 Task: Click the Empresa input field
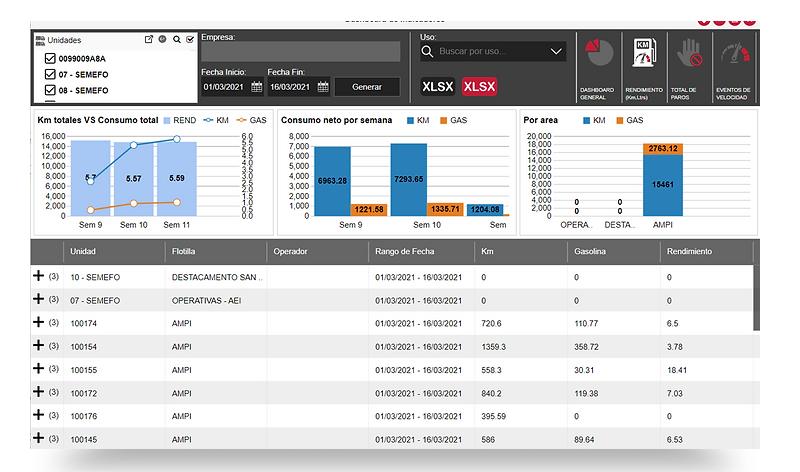301,52
